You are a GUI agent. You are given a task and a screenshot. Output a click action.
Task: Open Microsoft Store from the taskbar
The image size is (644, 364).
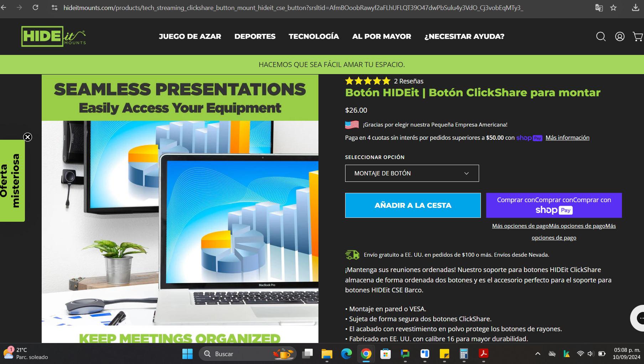tap(385, 354)
